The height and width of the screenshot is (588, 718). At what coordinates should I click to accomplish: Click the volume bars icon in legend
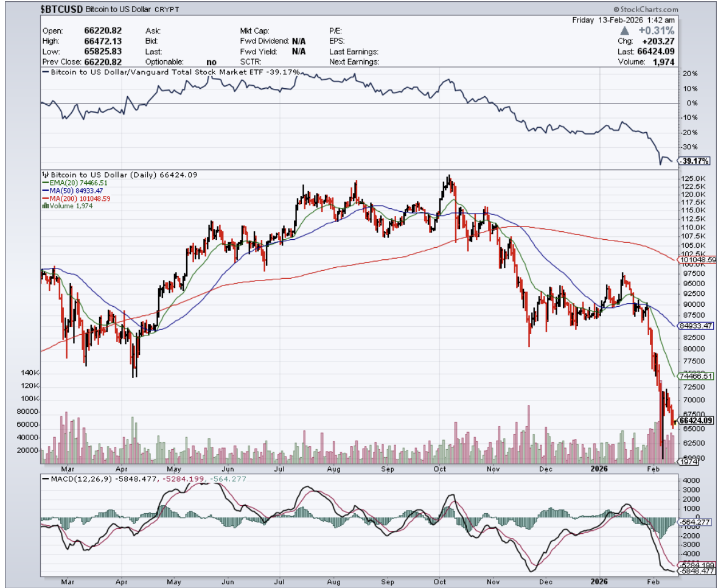(x=44, y=206)
